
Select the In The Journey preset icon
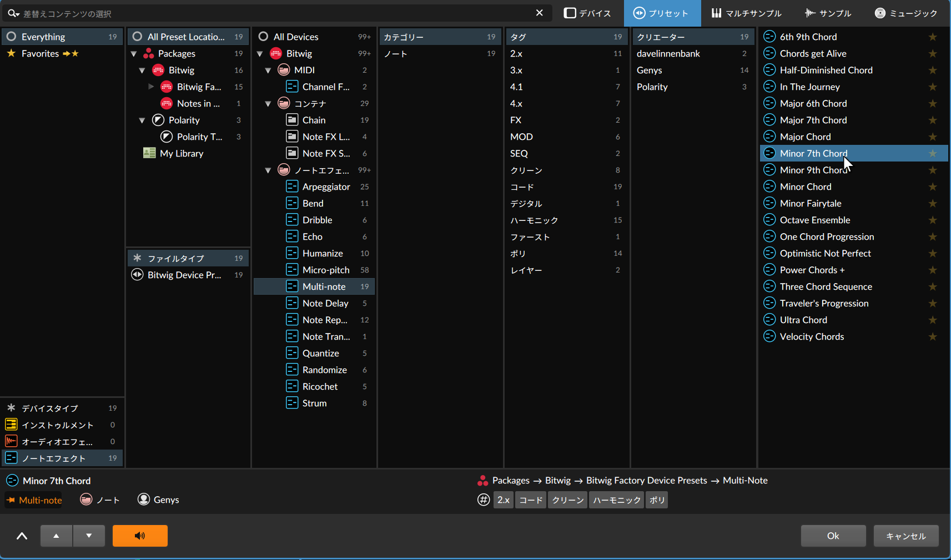[x=769, y=87]
